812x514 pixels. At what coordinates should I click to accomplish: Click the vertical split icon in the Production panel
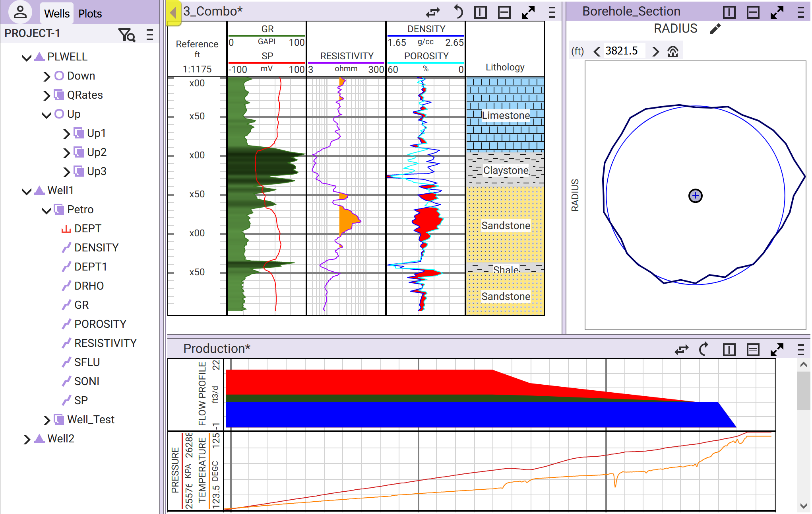tap(729, 350)
